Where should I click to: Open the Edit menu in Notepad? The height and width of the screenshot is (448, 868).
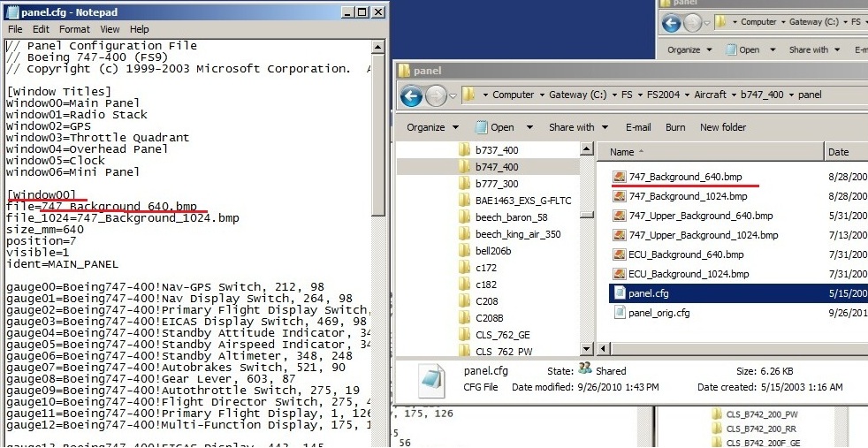point(41,29)
